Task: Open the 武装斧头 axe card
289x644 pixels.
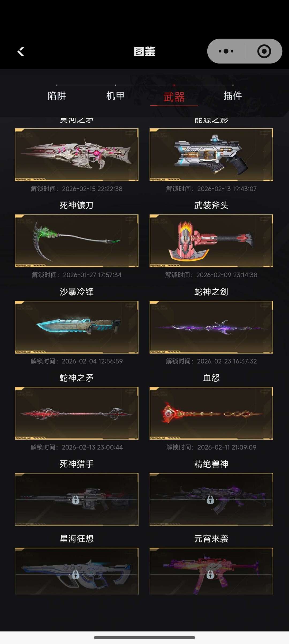Action: click(211, 241)
